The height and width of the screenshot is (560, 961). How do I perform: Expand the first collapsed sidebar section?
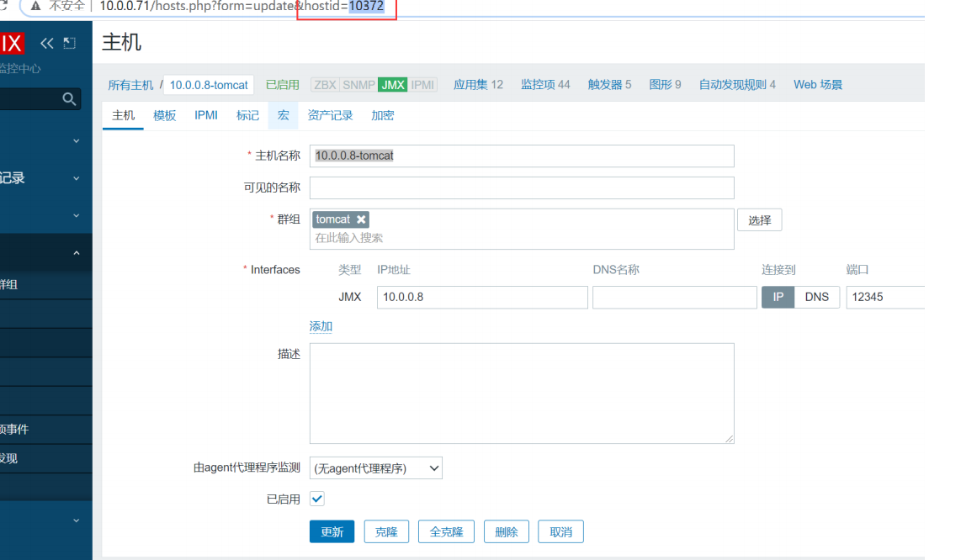[76, 141]
